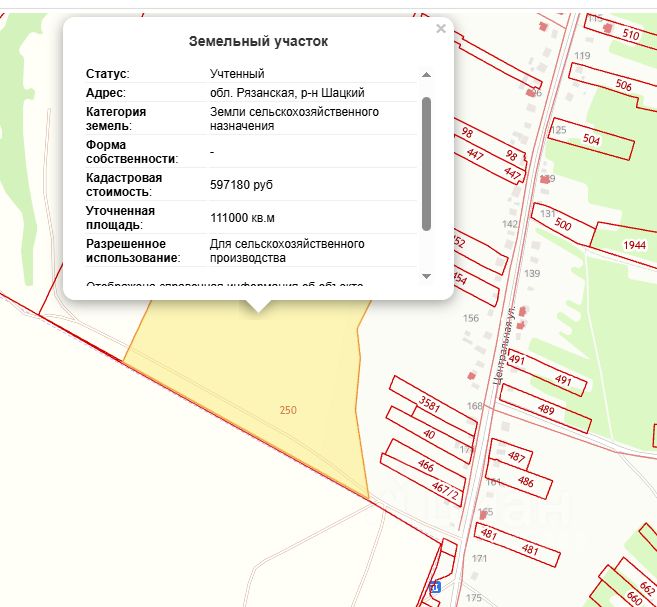
Task: Click house number 119 on map
Action: [582, 56]
